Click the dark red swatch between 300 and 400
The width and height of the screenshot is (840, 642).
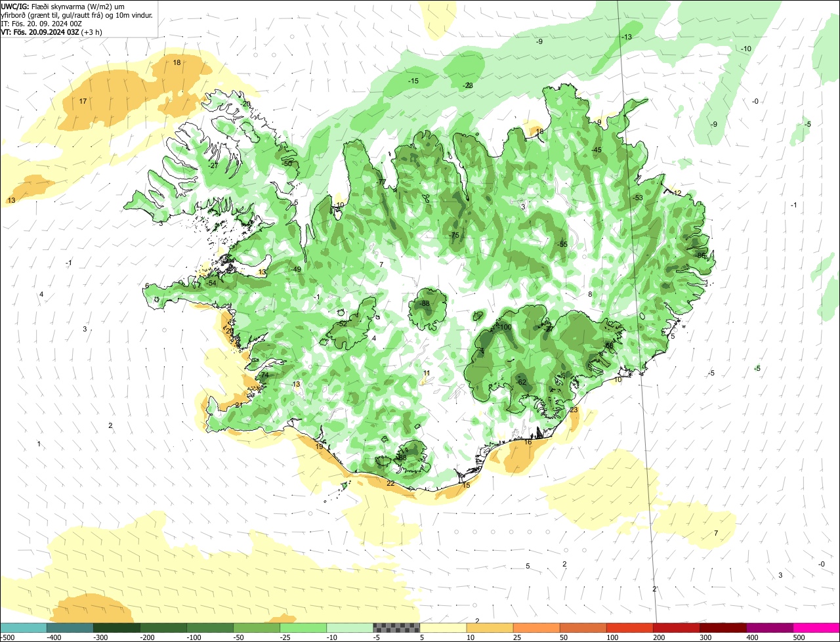723,628
